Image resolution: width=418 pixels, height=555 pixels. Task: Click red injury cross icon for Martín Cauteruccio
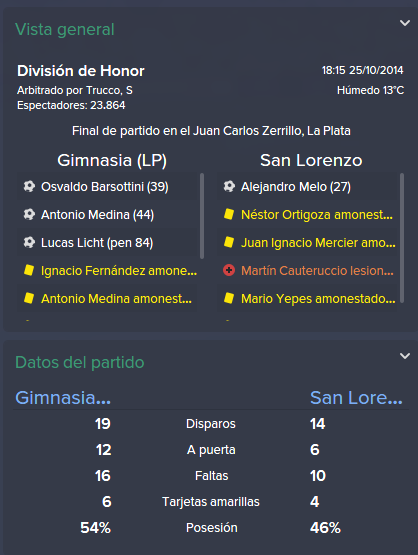[229, 270]
